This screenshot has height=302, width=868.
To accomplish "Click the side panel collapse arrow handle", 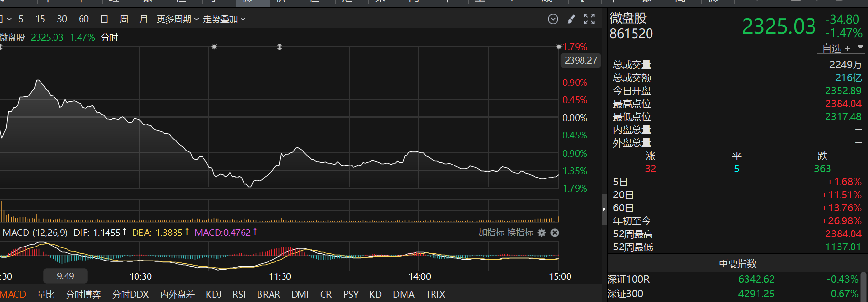I will pos(604,209).
